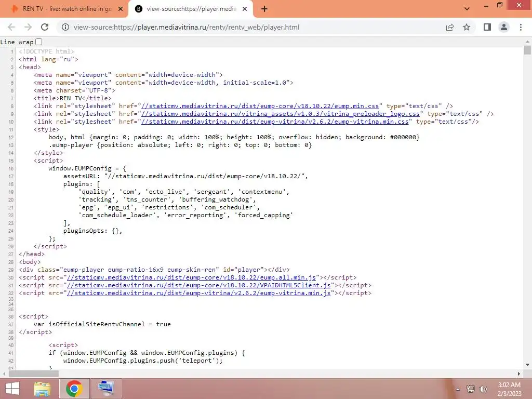This screenshot has height=399, width=532.
Task: Open the clock showing 3:02 AM
Action: tap(509, 389)
